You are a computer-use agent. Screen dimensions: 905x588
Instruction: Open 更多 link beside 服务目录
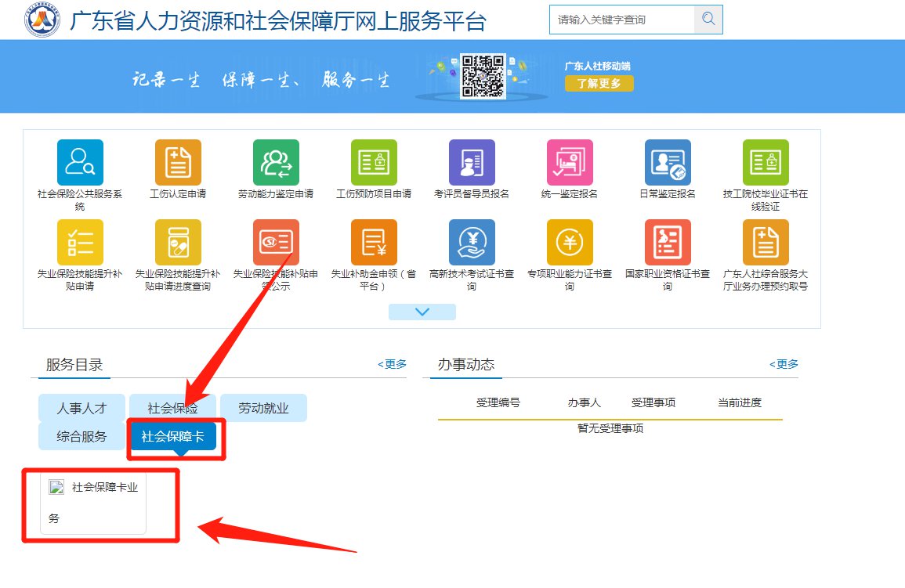[x=392, y=364]
